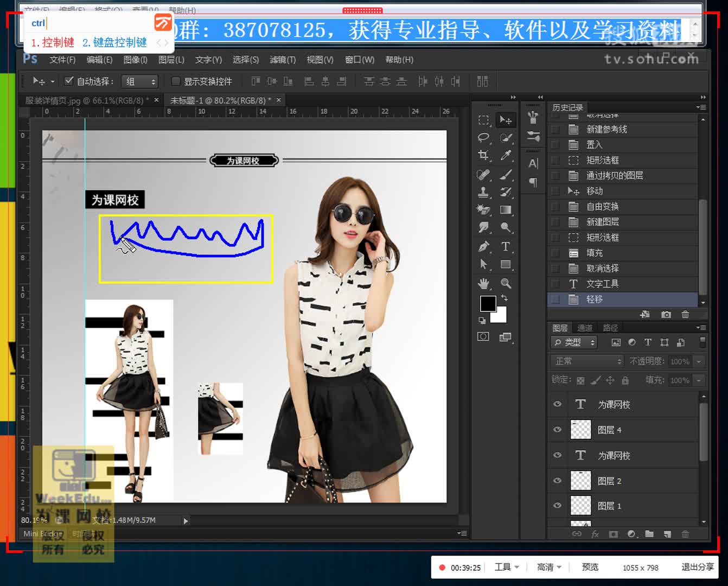Screen dimensions: 728x586
Task: Add layer style via fx icon
Action: point(595,534)
